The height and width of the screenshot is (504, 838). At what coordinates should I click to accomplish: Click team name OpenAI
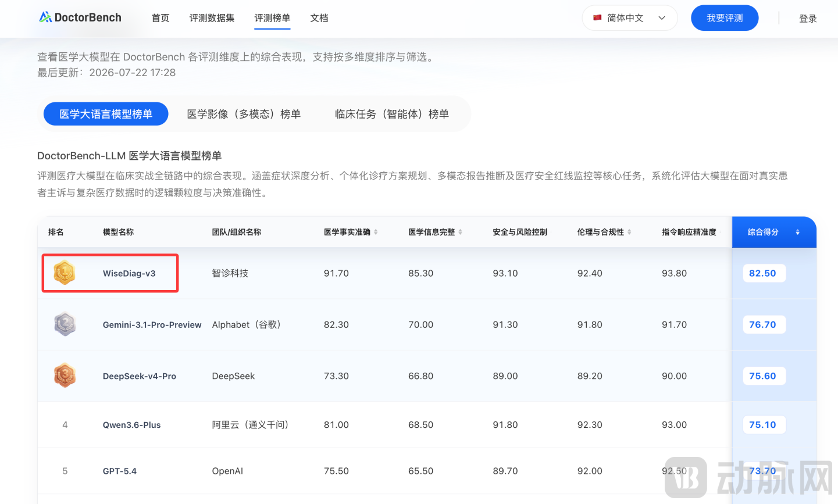(227, 471)
